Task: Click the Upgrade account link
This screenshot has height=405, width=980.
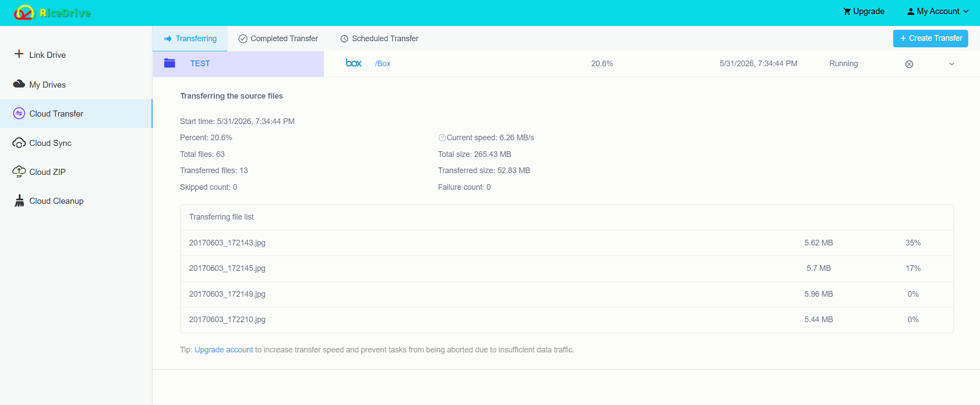Action: 224,350
